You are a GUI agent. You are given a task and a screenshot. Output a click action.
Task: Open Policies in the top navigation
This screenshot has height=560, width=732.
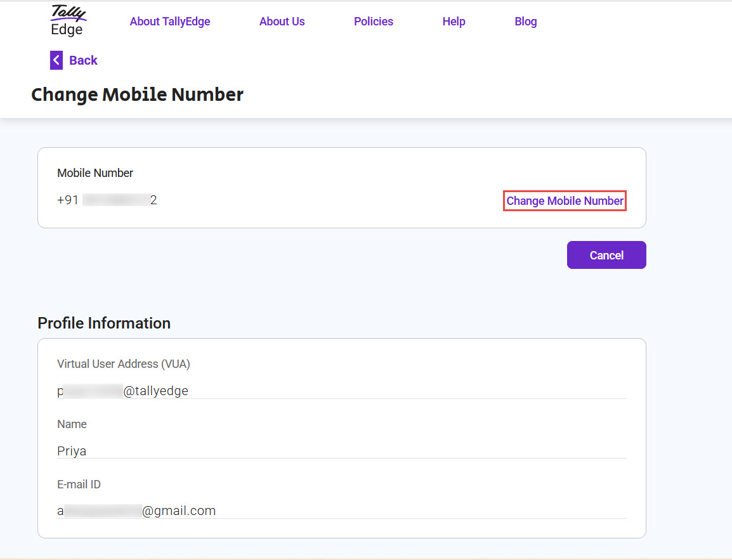(373, 22)
